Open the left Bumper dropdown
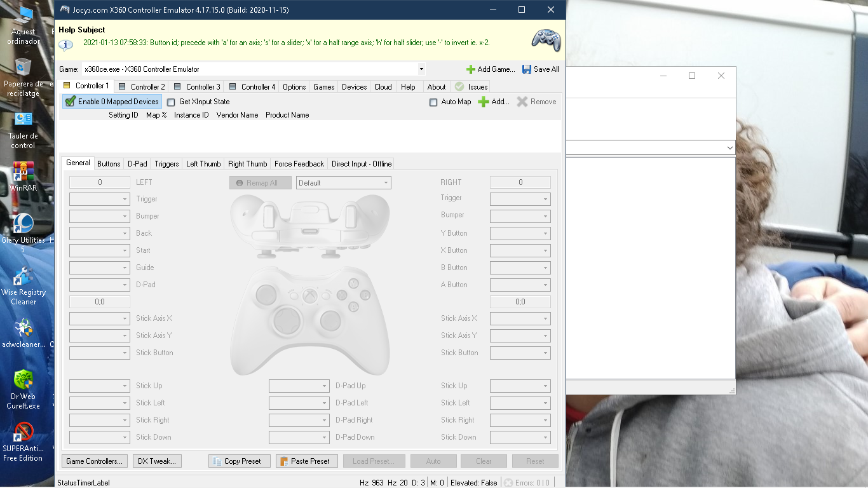This screenshot has height=488, width=868. pyautogui.click(x=100, y=217)
